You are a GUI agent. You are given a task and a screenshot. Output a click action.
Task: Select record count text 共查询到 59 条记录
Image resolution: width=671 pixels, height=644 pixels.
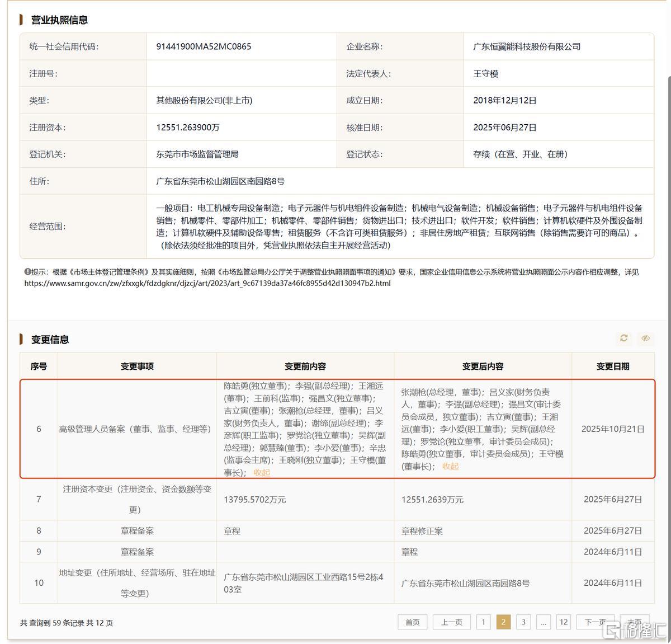tap(52, 623)
